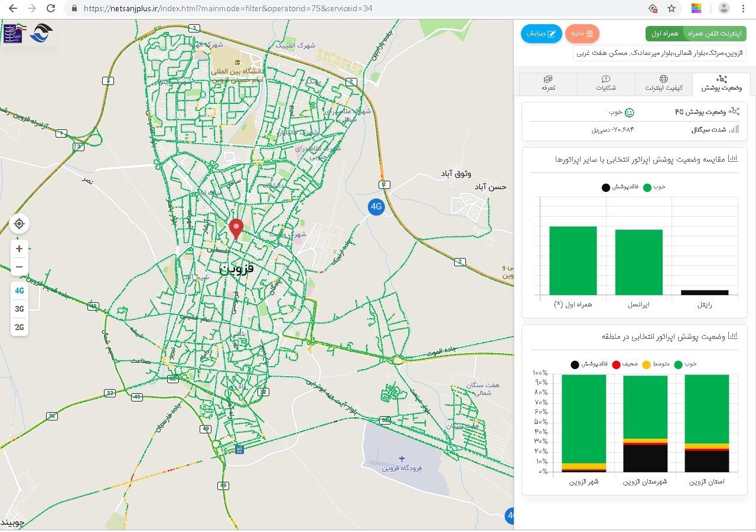Switch to the کیفیت اینترنت tab
This screenshot has height=532, width=756.
pos(663,84)
